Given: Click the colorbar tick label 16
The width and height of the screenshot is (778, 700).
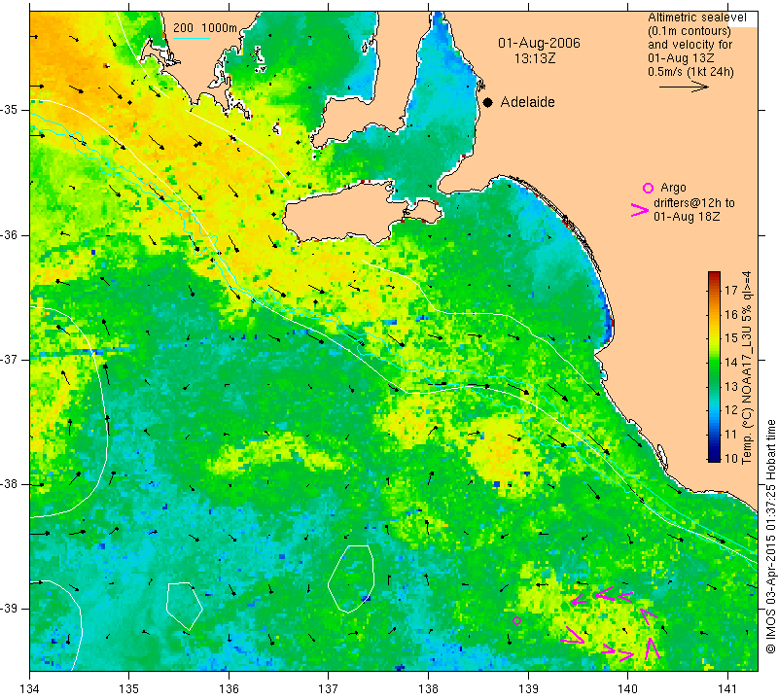Looking at the screenshot, I should click(x=731, y=314).
